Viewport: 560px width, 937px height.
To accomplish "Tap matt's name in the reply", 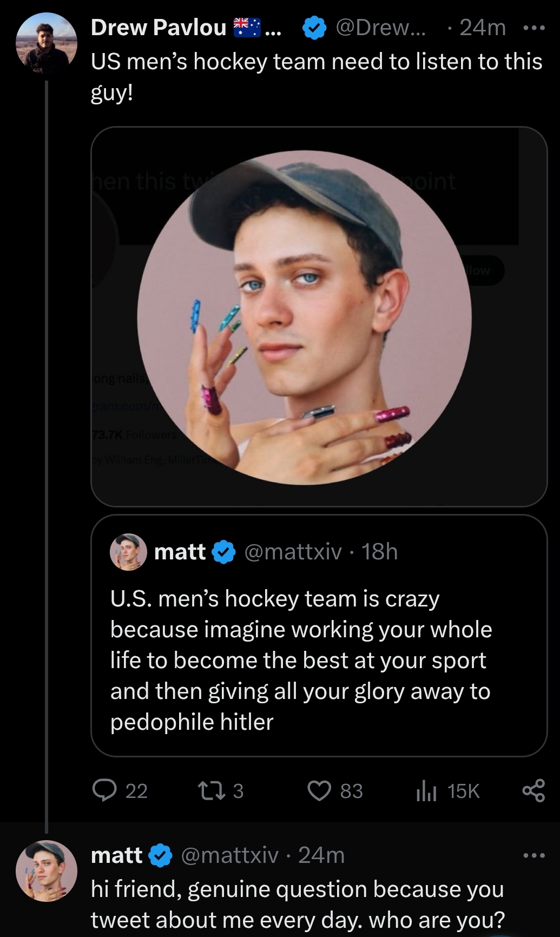I will (x=116, y=855).
